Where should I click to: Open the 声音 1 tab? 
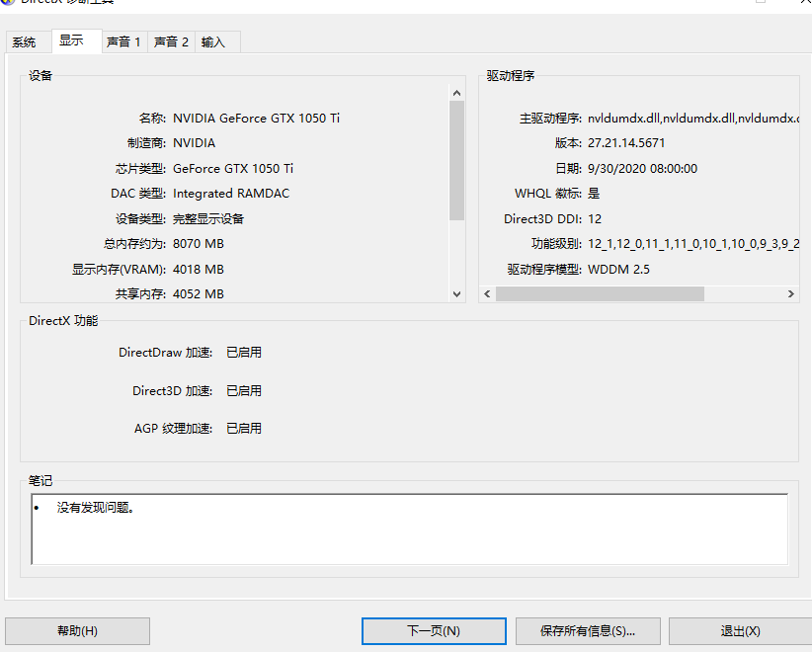[124, 41]
